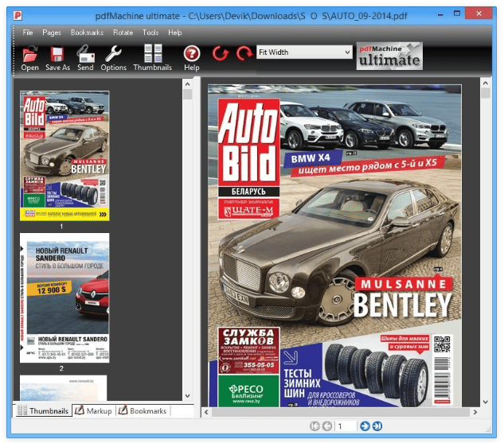504x443 pixels.
Task: Click the thumbnail panel scroll up arrow
Action: pyautogui.click(x=188, y=84)
